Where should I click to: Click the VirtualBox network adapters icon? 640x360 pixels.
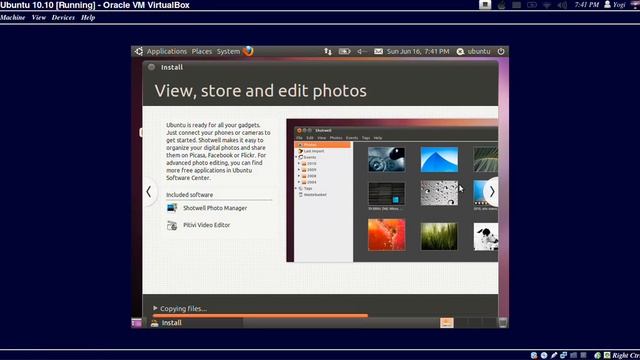(563, 356)
